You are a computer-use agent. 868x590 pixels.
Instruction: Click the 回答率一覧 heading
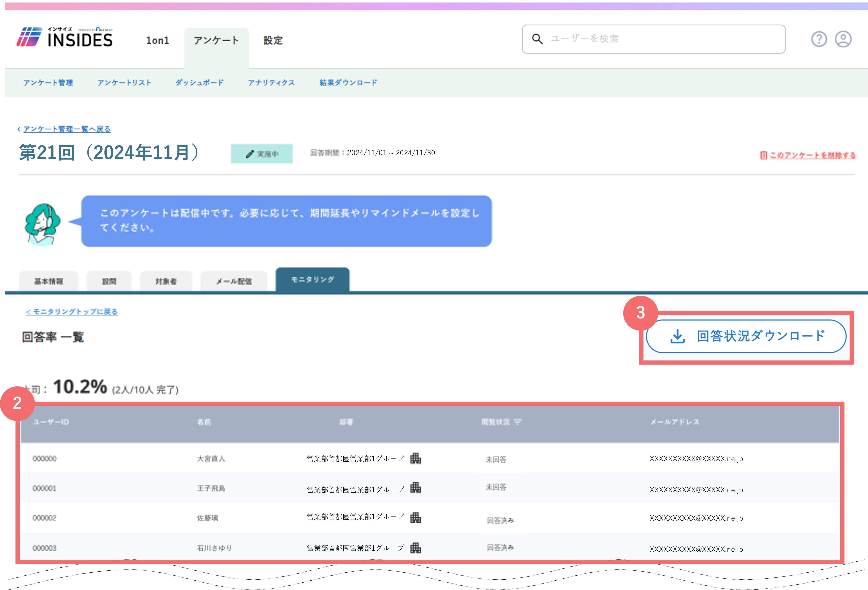pos(53,337)
